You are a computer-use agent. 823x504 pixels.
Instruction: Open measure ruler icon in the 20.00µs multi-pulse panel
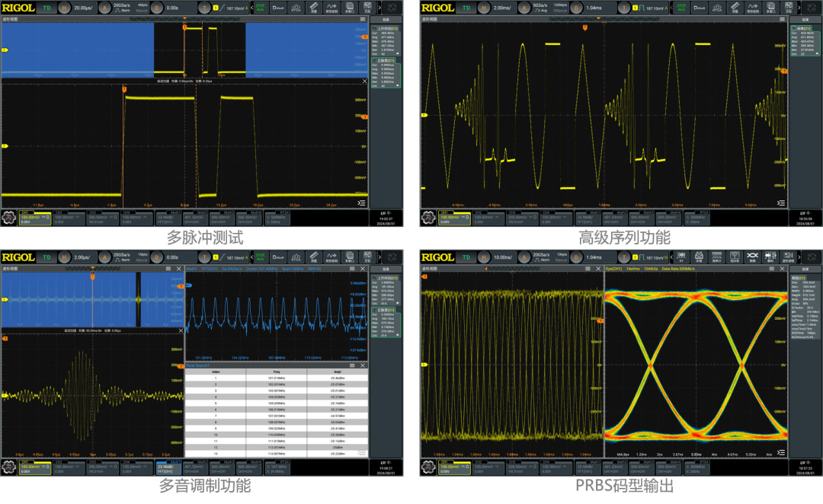(314, 8)
